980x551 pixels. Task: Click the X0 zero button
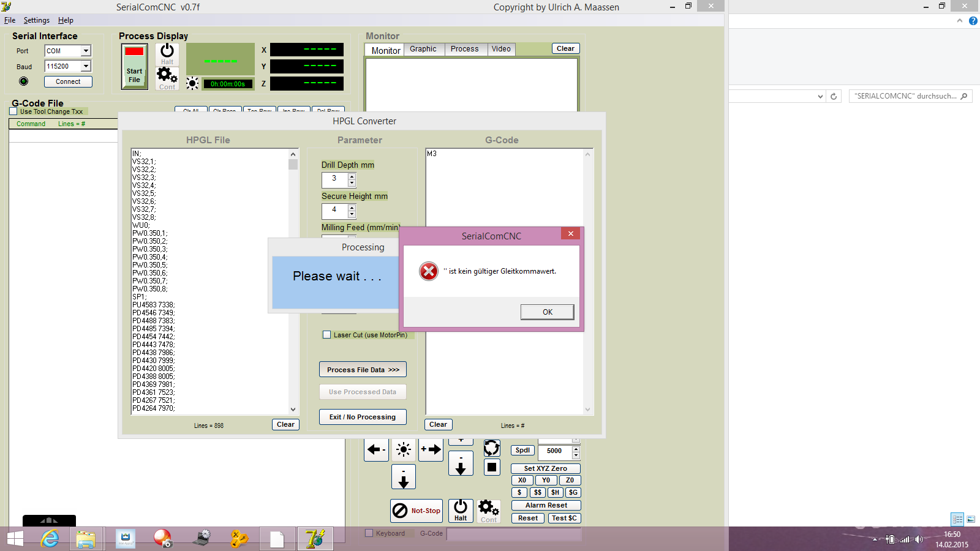tap(522, 480)
